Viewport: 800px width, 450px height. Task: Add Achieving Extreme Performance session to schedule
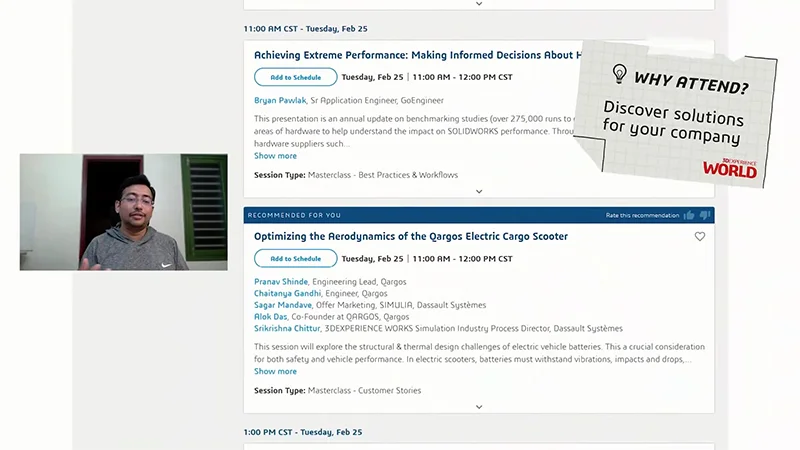pos(295,77)
